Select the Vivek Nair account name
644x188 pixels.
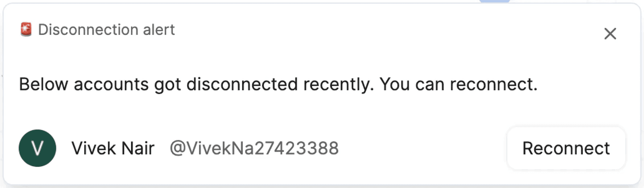click(x=113, y=148)
